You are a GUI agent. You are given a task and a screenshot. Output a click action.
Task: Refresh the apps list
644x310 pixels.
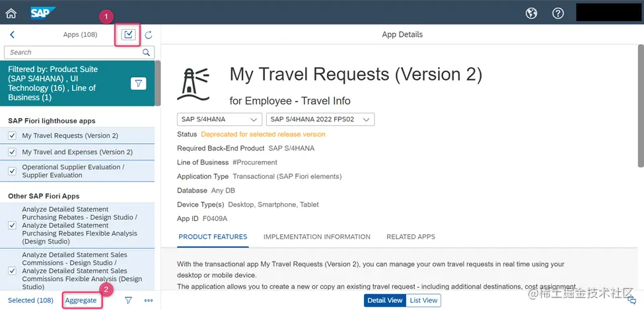point(149,35)
